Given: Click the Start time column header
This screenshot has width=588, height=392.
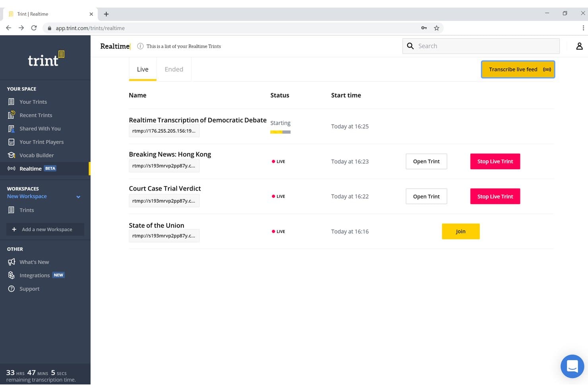Looking at the screenshot, I should point(346,95).
